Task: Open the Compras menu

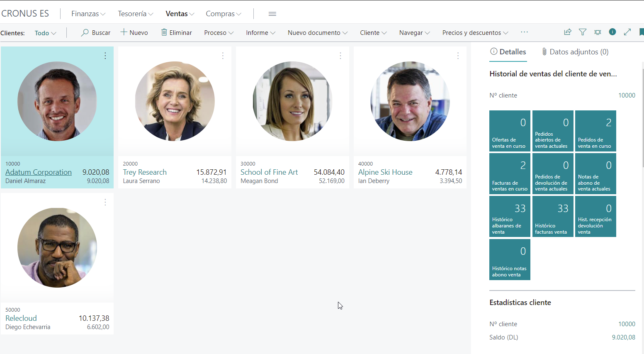Action: 224,14
